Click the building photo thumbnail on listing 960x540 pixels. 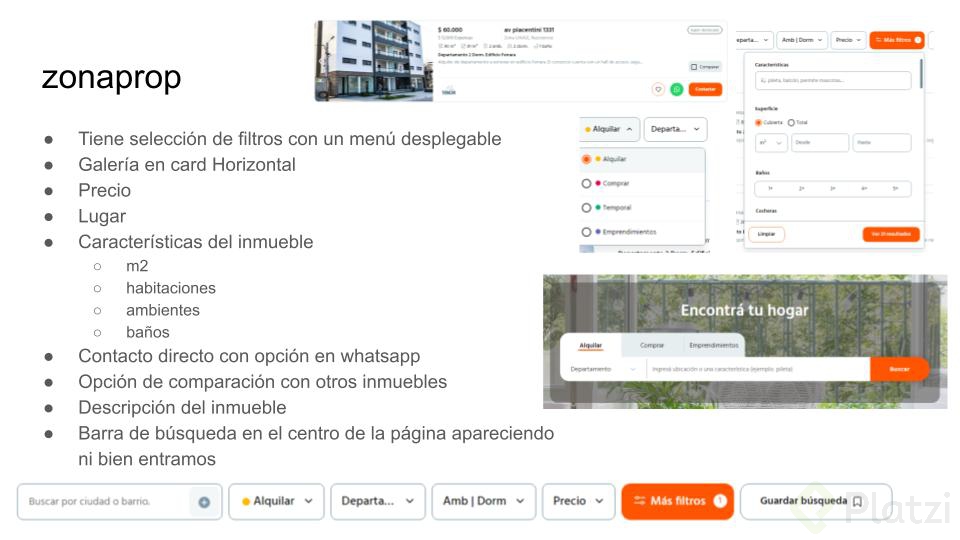[x=374, y=61]
